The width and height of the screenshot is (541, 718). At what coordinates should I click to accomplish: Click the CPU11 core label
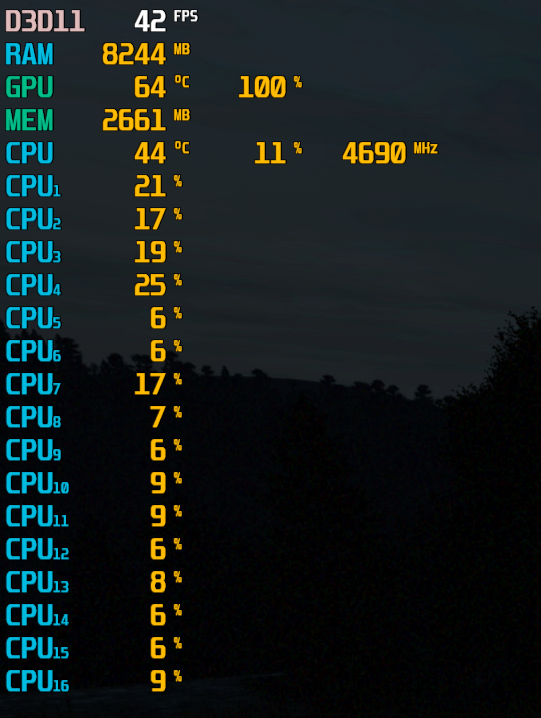37,516
